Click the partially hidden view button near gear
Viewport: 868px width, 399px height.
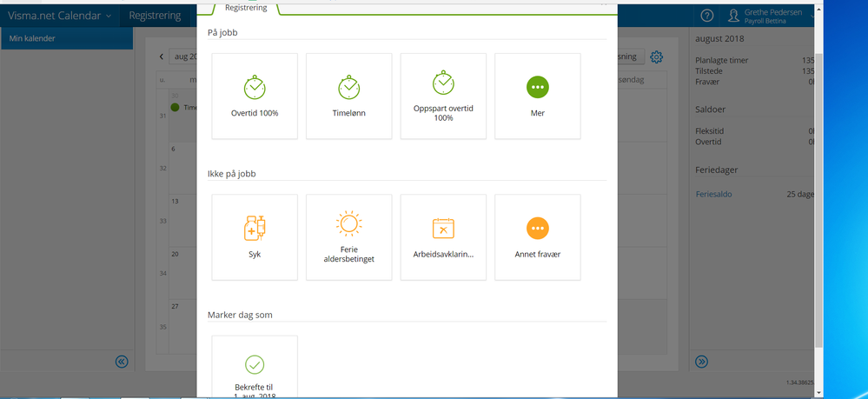(x=631, y=57)
